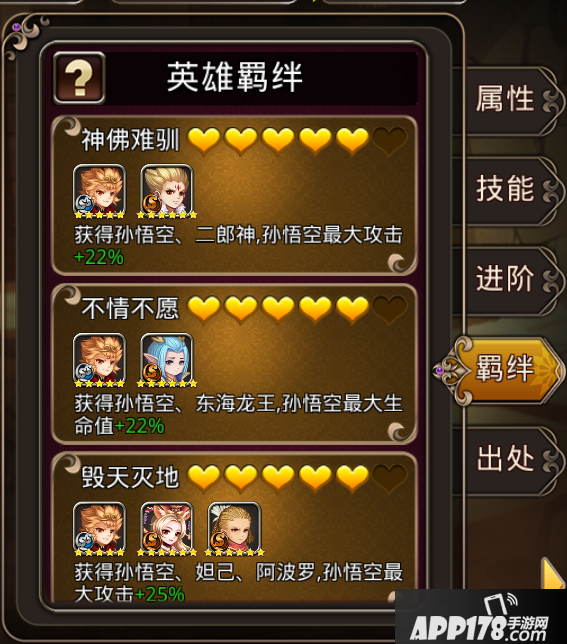567x644 pixels.
Task: Tap 妲己 hero portrait
Action: pyautogui.click(x=167, y=529)
